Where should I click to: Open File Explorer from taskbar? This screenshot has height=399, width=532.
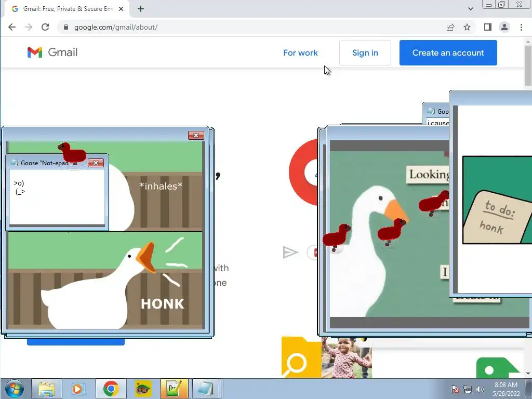tap(46, 389)
